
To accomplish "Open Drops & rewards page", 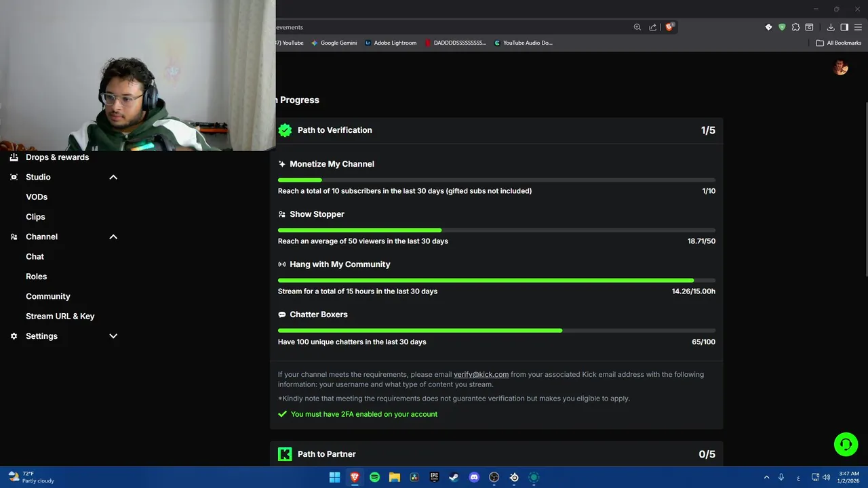I will pos(57,157).
